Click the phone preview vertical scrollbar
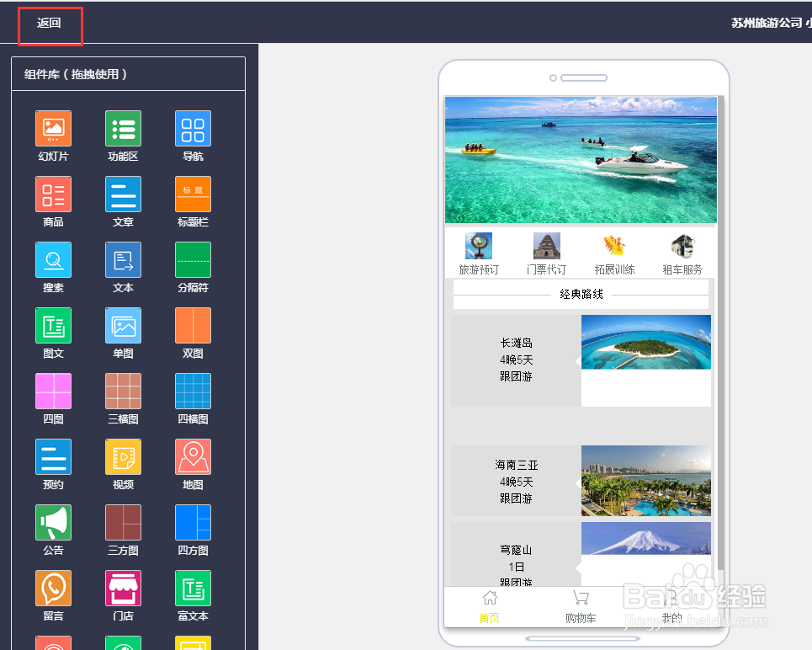The image size is (812, 650). pyautogui.click(x=721, y=332)
